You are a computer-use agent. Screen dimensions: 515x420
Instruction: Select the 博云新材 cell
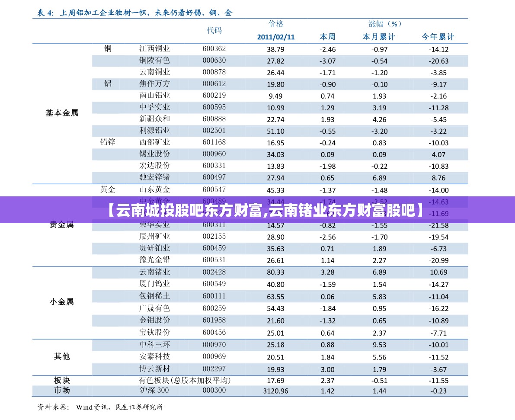(154, 369)
